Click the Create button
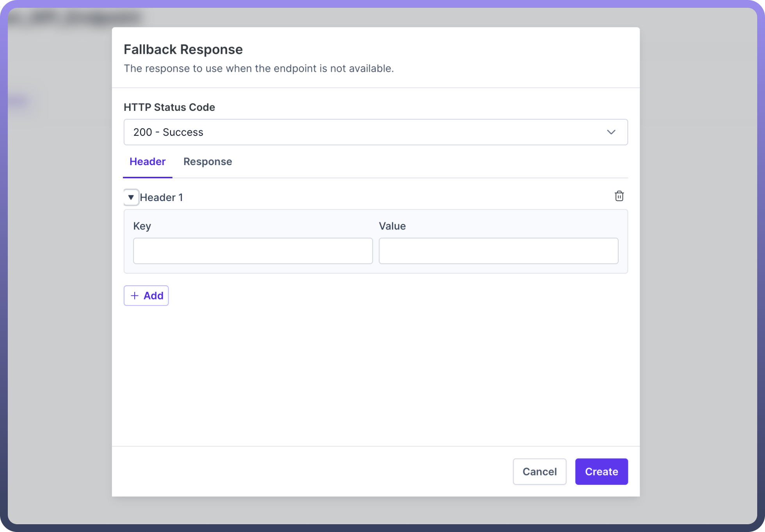The image size is (765, 532). click(601, 472)
